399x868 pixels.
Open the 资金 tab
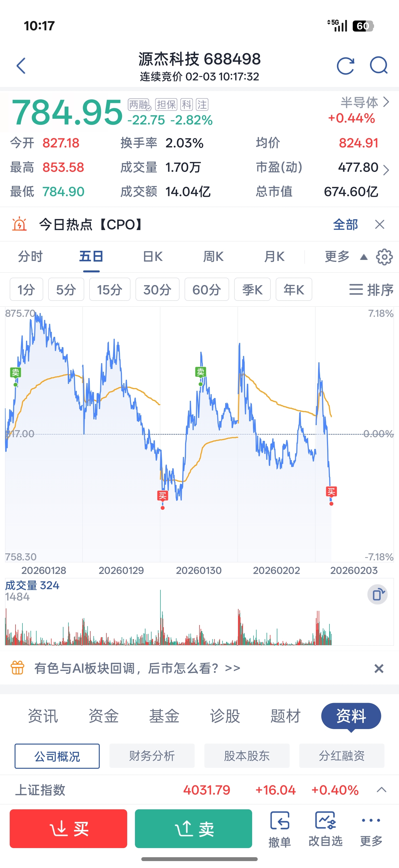tap(104, 716)
